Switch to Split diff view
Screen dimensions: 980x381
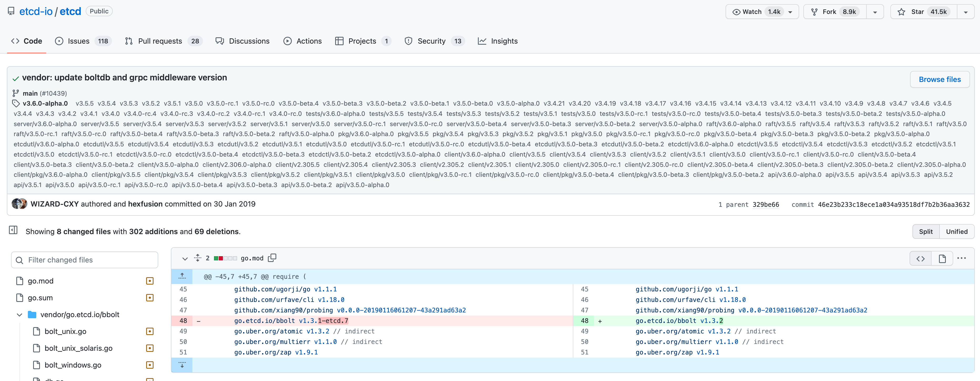[x=926, y=231]
